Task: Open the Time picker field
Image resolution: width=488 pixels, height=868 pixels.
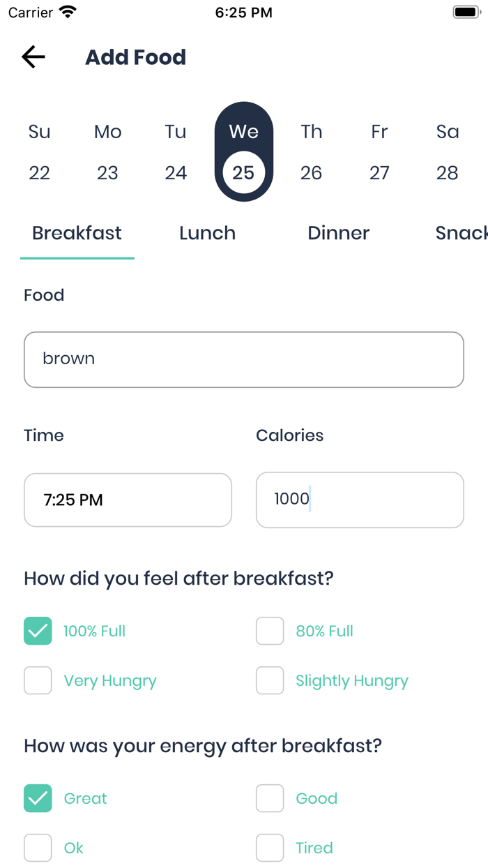Action: pyautogui.click(x=128, y=500)
